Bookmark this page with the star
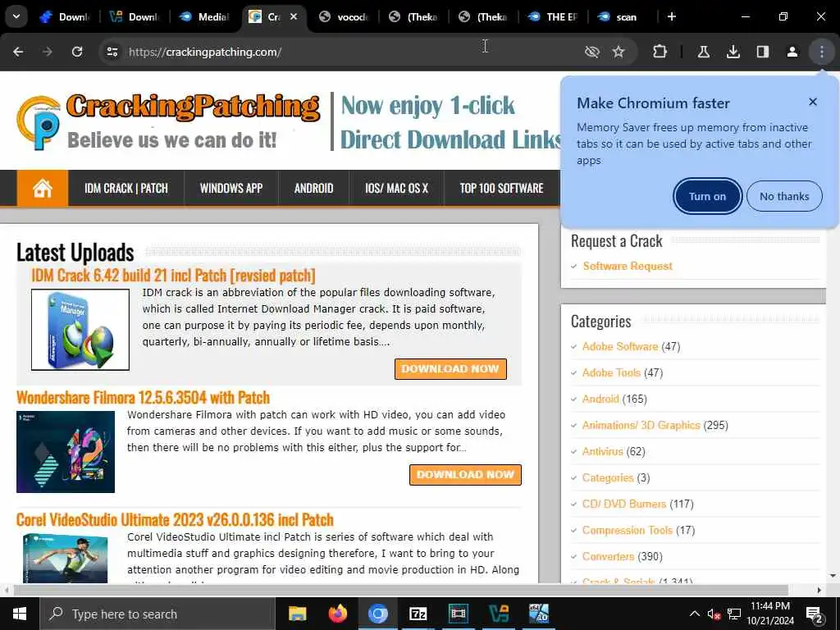The height and width of the screenshot is (630, 840). click(x=619, y=52)
